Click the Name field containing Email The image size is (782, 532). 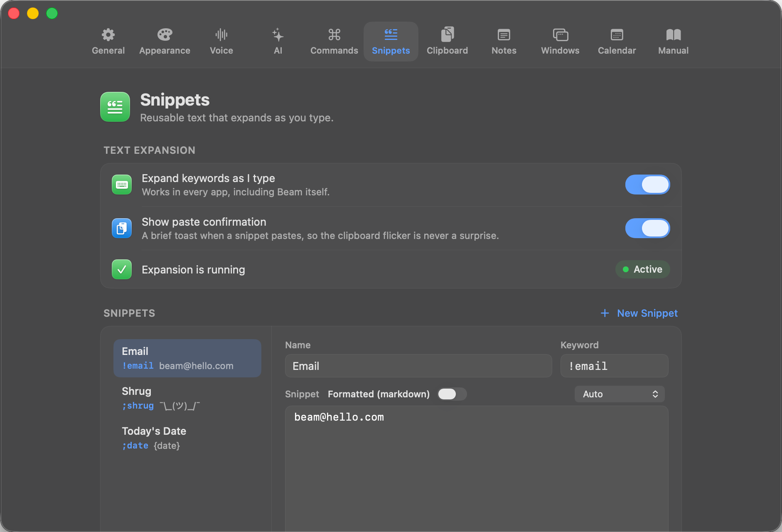click(x=418, y=366)
